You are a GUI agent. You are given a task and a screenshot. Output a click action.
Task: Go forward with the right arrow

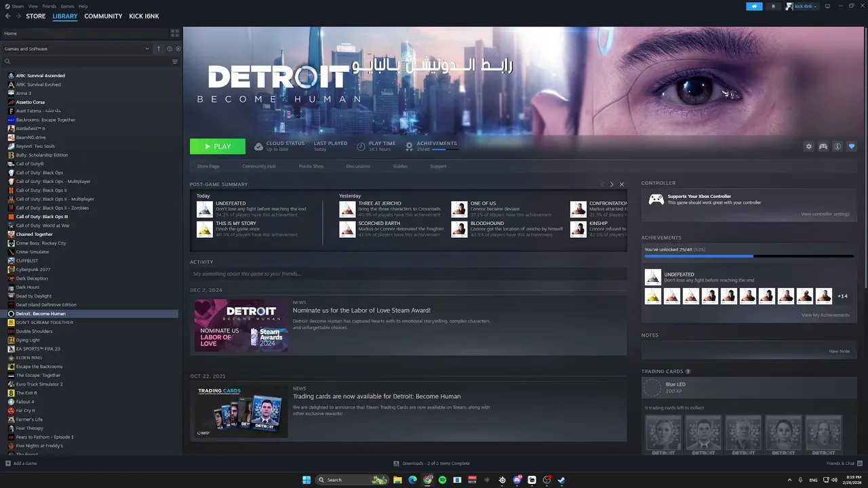(x=18, y=16)
